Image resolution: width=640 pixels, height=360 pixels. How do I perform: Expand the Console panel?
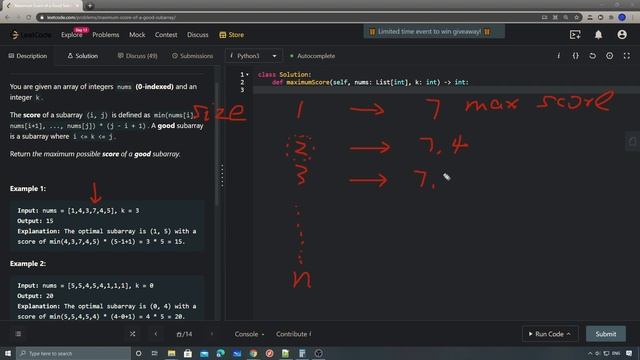249,334
